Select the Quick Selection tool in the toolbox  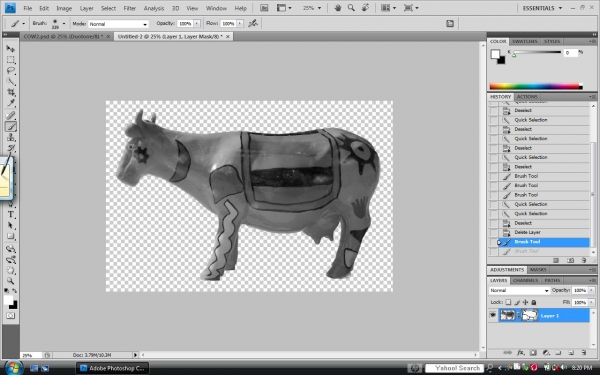pos(11,81)
